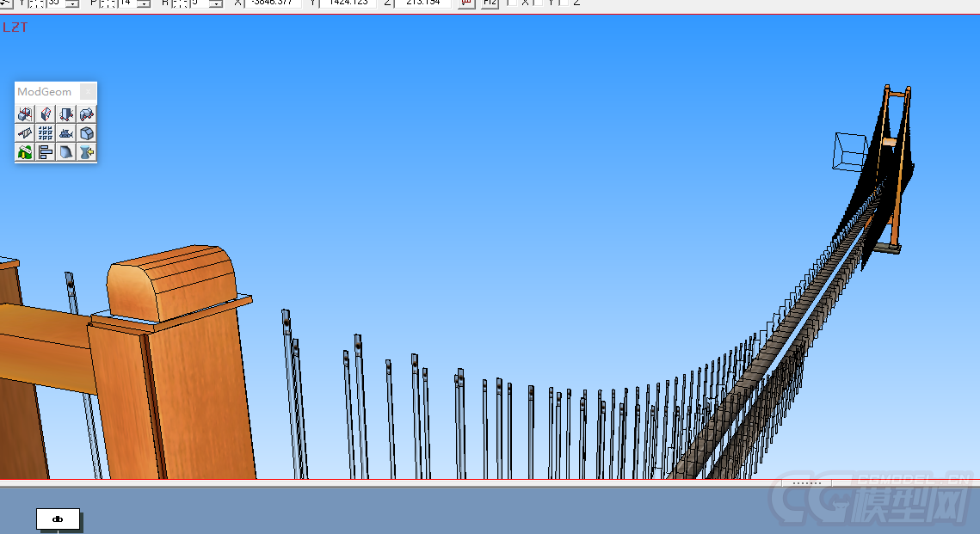This screenshot has width=980, height=534.
Task: Select the curved wedge solid icon
Action: [x=66, y=152]
